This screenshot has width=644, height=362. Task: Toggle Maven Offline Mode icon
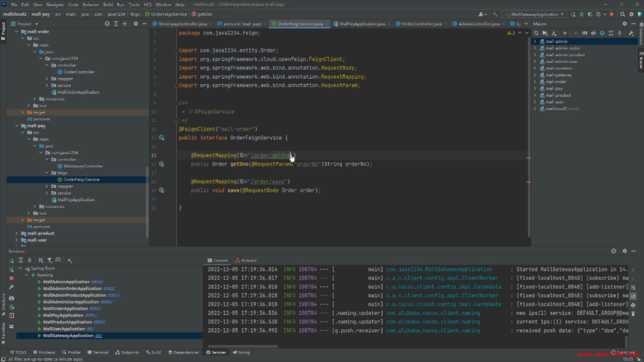pos(593,33)
